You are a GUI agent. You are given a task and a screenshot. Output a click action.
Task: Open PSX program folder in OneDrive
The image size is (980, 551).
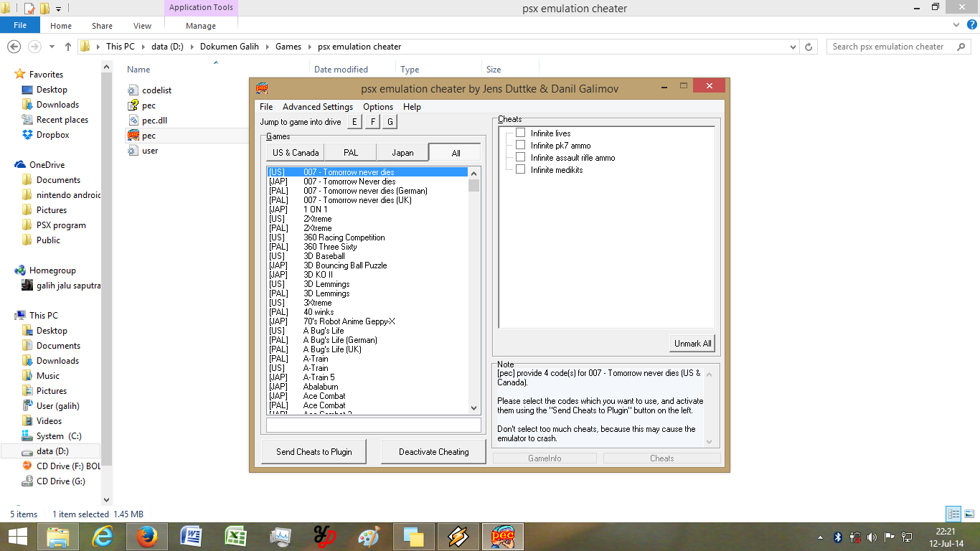(61, 225)
